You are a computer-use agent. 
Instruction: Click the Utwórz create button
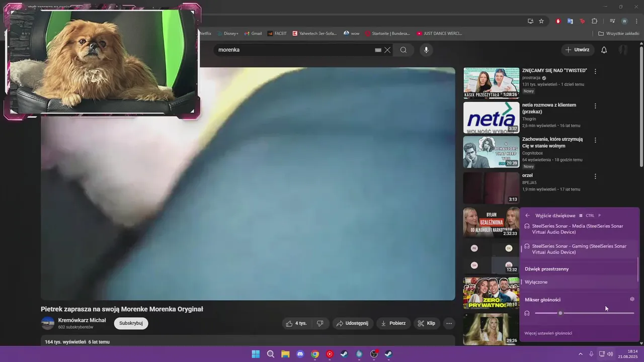point(578,50)
